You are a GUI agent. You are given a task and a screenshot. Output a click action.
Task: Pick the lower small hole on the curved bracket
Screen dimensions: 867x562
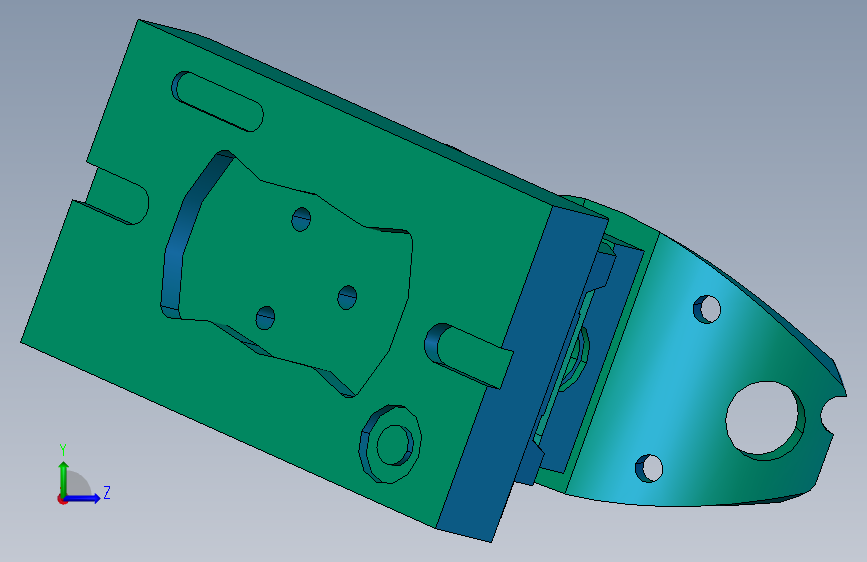point(649,469)
